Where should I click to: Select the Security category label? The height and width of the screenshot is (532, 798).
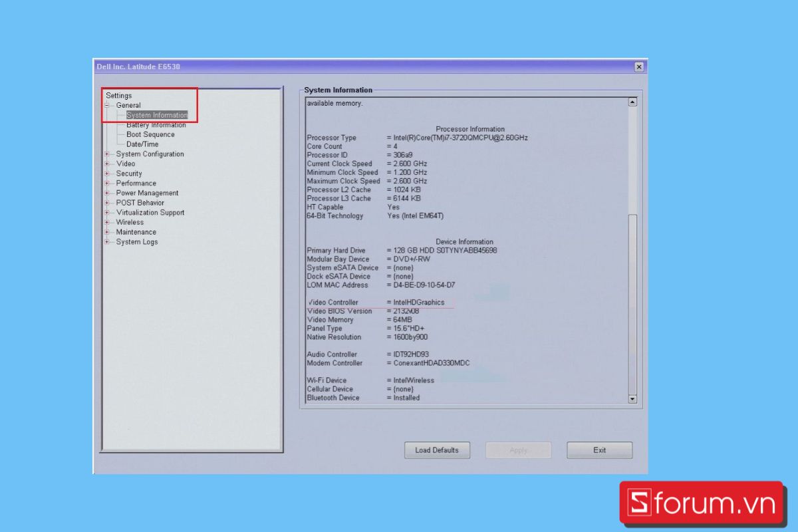[129, 174]
